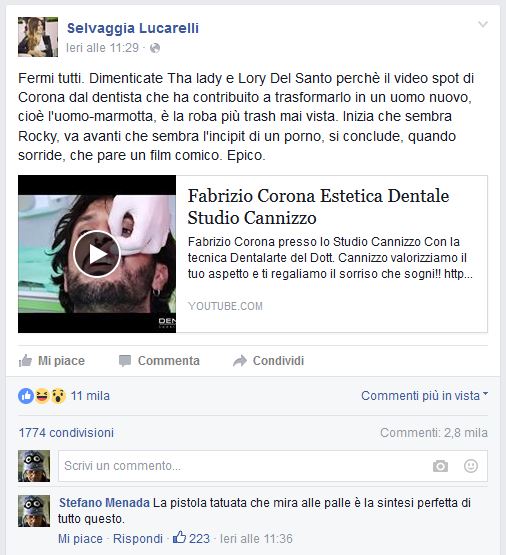The width and height of the screenshot is (506, 555).
Task: Click the Commenta speech bubble icon
Action: (x=125, y=361)
